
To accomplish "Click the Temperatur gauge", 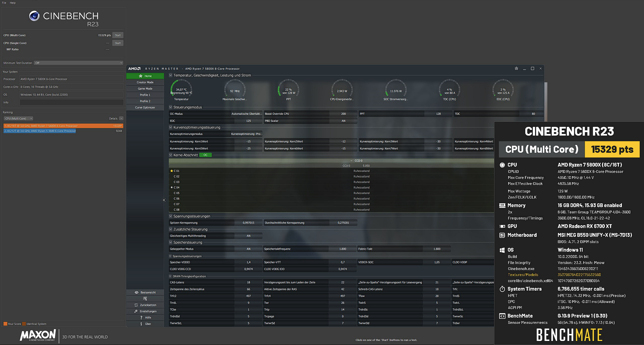I will [x=181, y=90].
